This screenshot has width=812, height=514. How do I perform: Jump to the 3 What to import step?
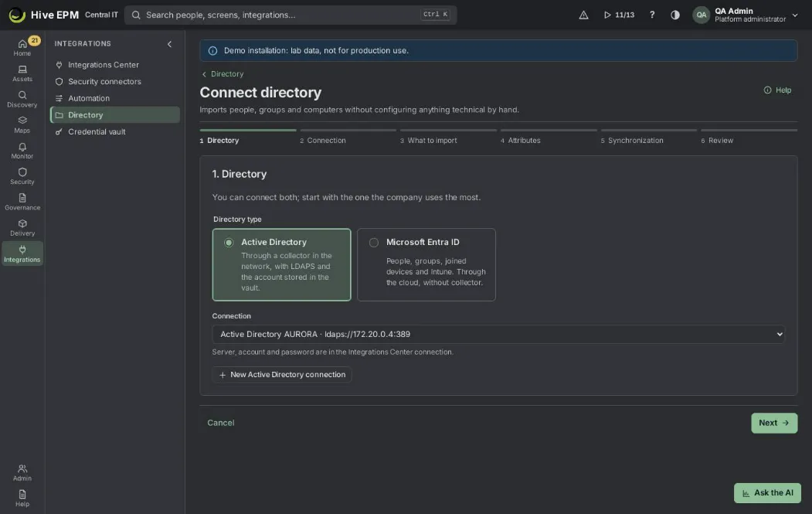(x=448, y=138)
